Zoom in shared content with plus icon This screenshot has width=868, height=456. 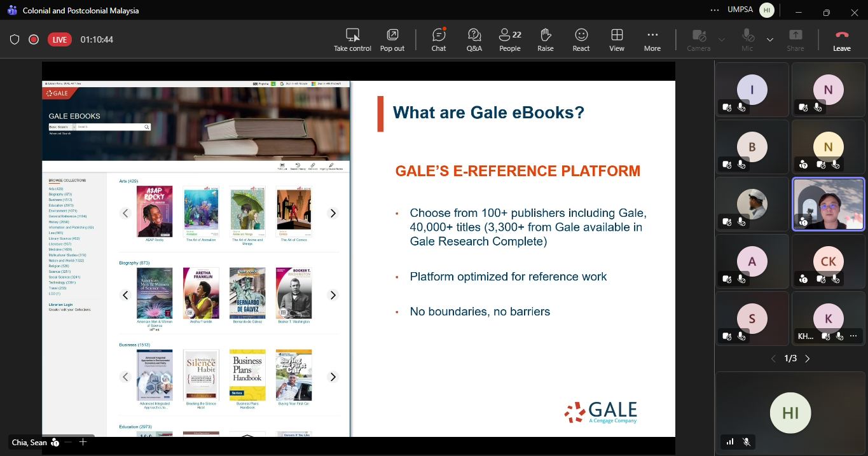click(83, 442)
